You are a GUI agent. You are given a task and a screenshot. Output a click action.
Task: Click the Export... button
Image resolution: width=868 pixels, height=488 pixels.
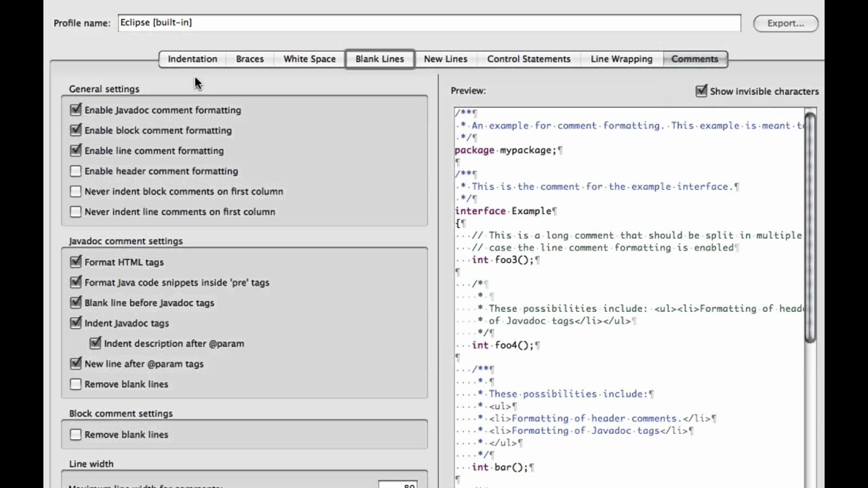point(786,23)
